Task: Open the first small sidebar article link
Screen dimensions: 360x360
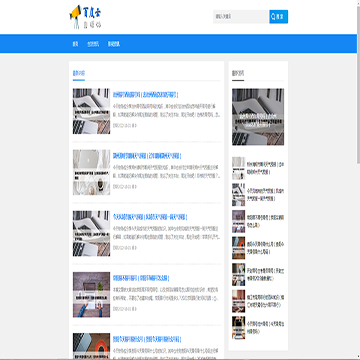Action: coord(266,168)
